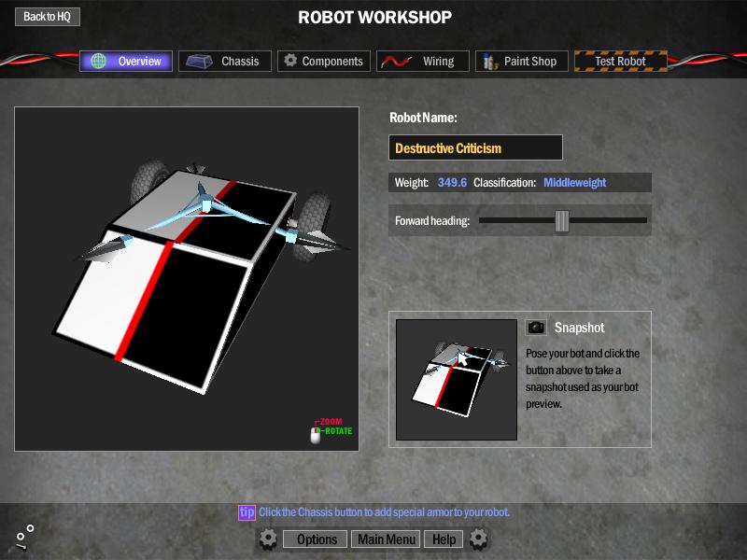
Task: Open the Options menu
Action: point(315,539)
